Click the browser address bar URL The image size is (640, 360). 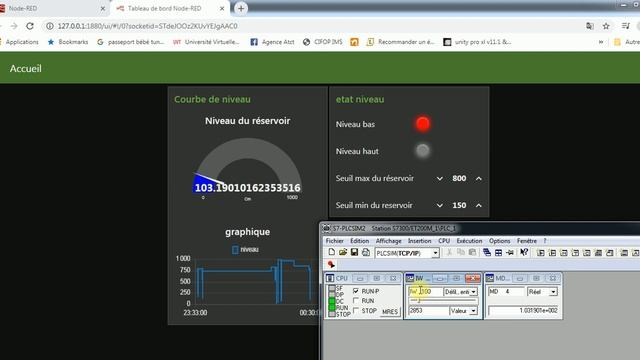(147, 26)
